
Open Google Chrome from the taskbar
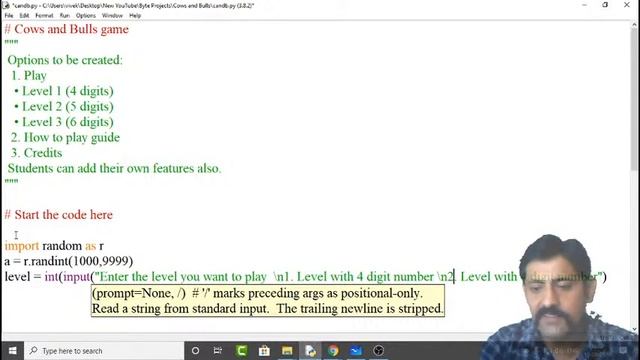[333, 351]
